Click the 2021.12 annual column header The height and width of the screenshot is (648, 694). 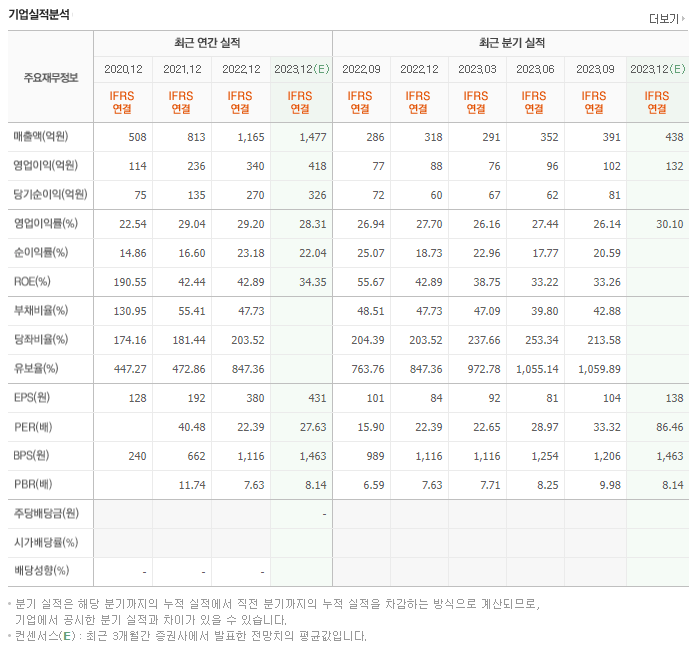pos(182,69)
